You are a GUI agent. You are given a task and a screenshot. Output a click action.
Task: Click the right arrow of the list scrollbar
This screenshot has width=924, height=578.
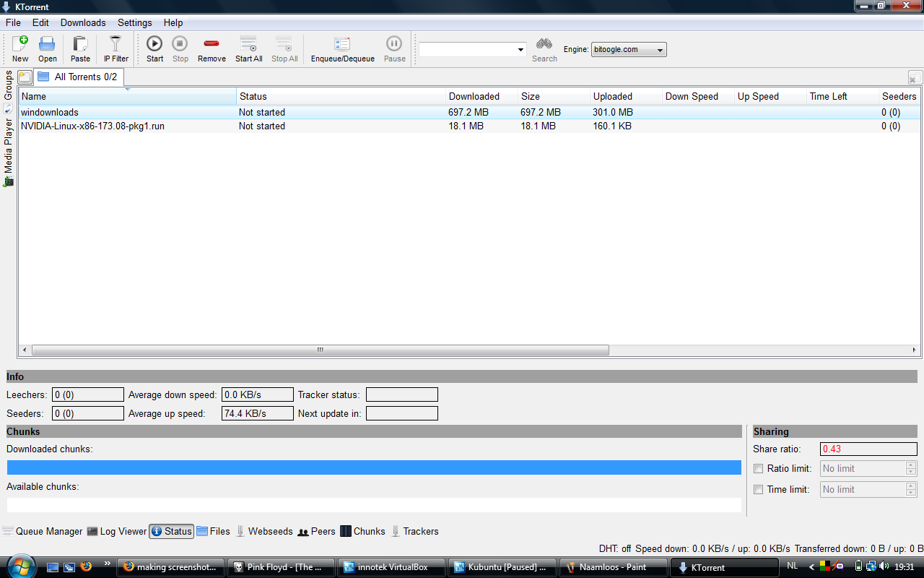915,350
